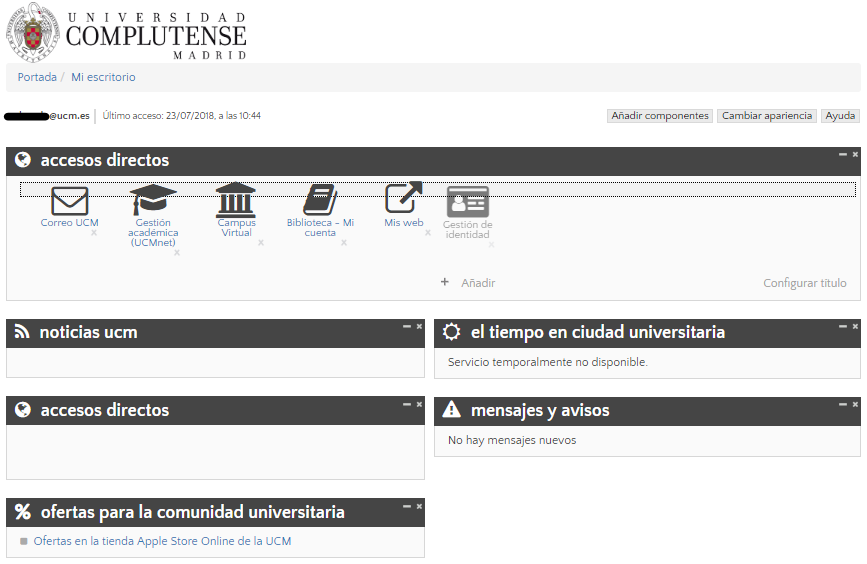Image resolution: width=867 pixels, height=564 pixels.
Task: Close el tiempo en ciudad universitaria panel
Action: [855, 326]
